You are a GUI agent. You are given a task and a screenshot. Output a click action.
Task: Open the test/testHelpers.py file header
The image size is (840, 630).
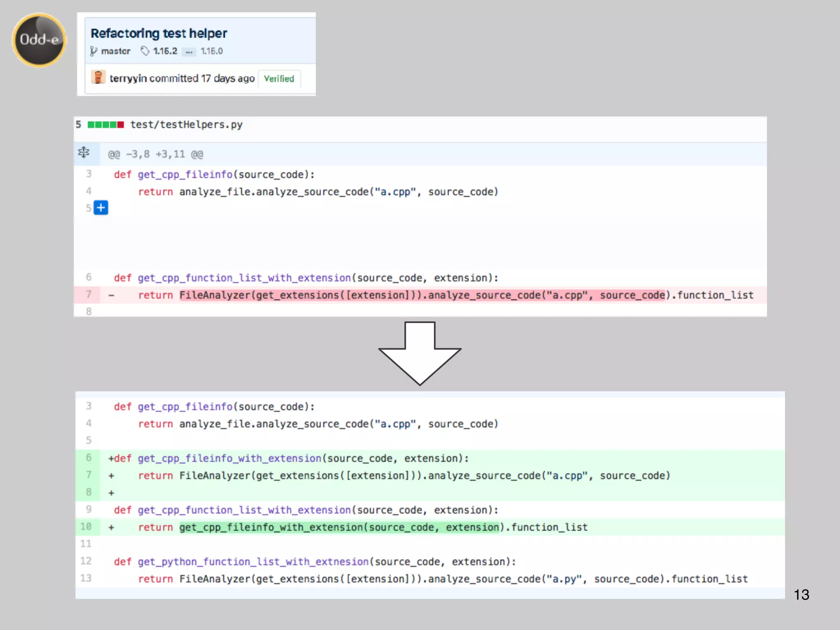tap(186, 125)
